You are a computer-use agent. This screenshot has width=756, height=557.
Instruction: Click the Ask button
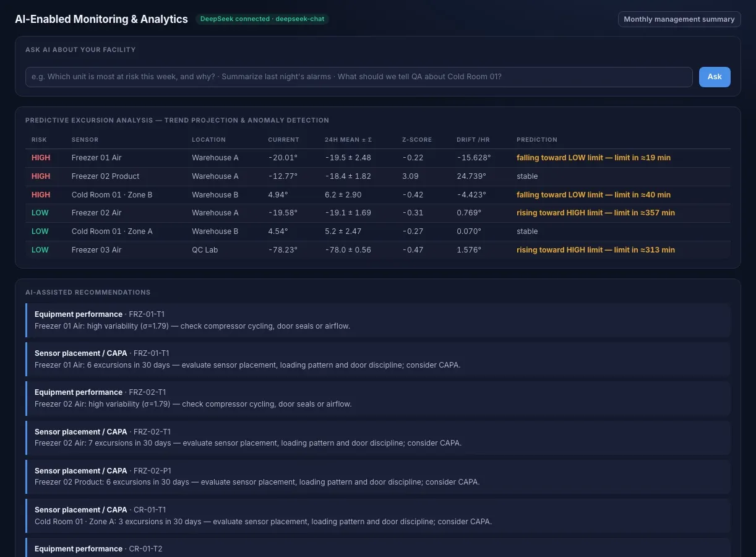pos(715,77)
